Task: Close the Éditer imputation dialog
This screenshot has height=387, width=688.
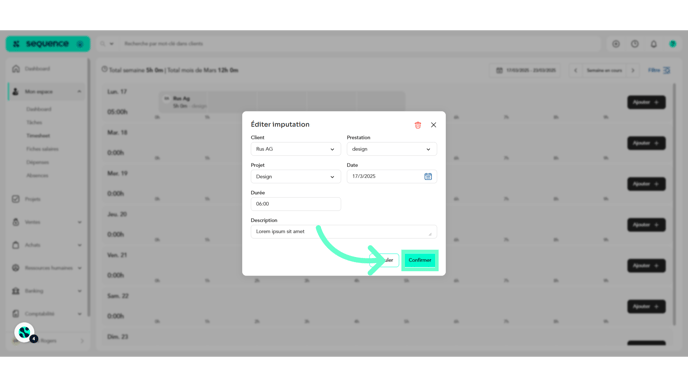Action: click(434, 125)
